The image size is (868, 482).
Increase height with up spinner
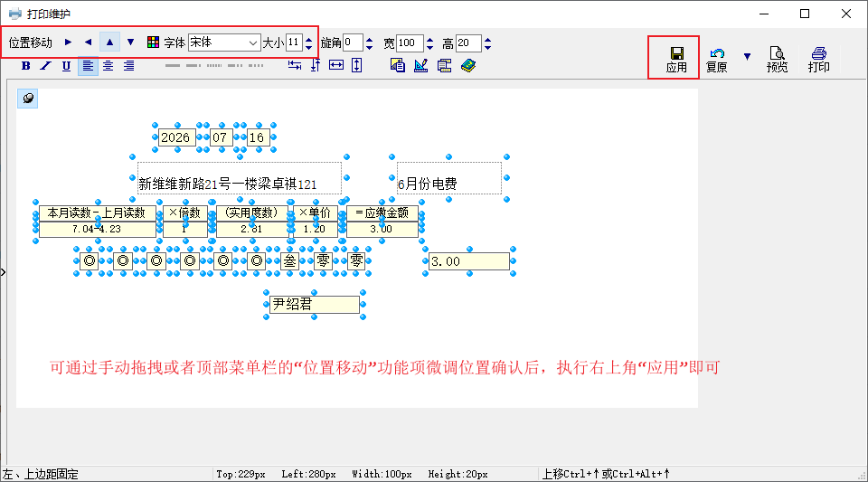[487, 39]
